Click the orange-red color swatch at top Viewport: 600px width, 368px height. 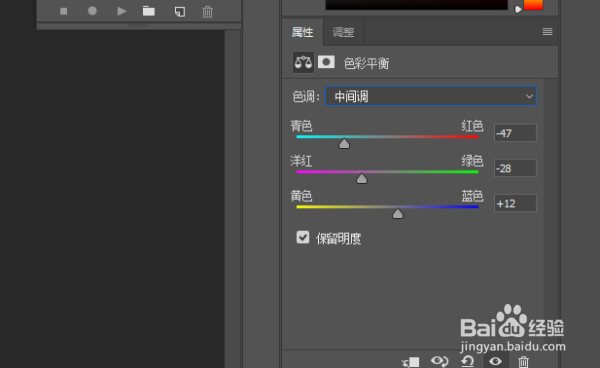(x=533, y=5)
